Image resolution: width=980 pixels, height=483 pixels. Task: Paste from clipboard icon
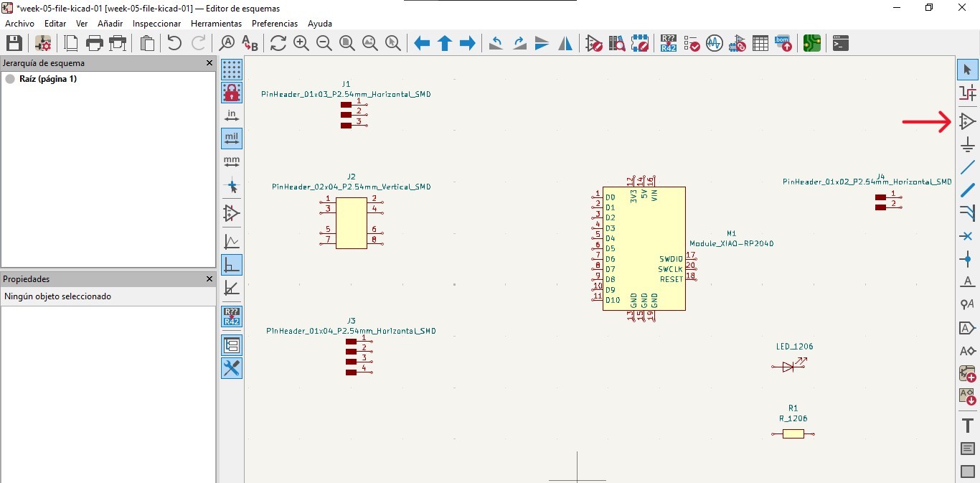pyautogui.click(x=147, y=43)
